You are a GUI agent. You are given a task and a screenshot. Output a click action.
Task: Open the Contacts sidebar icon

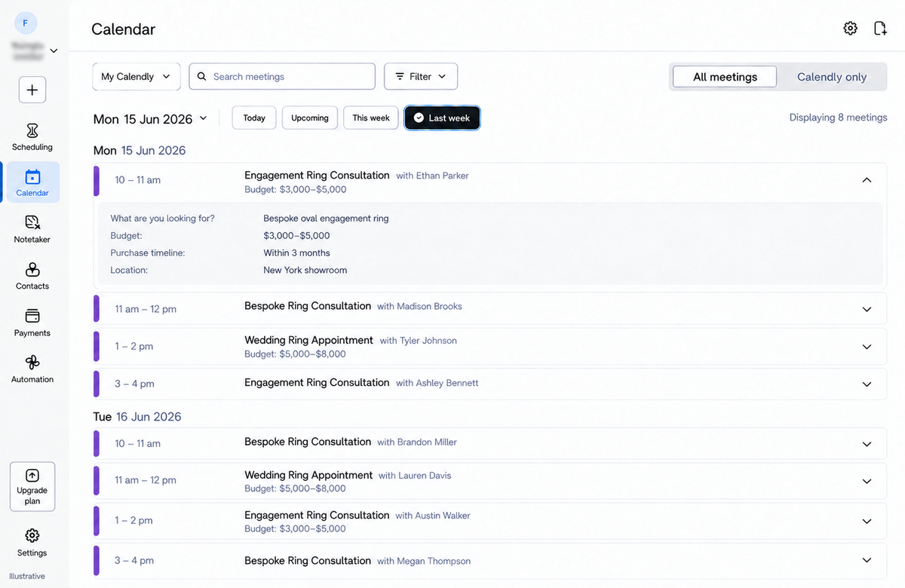(32, 269)
